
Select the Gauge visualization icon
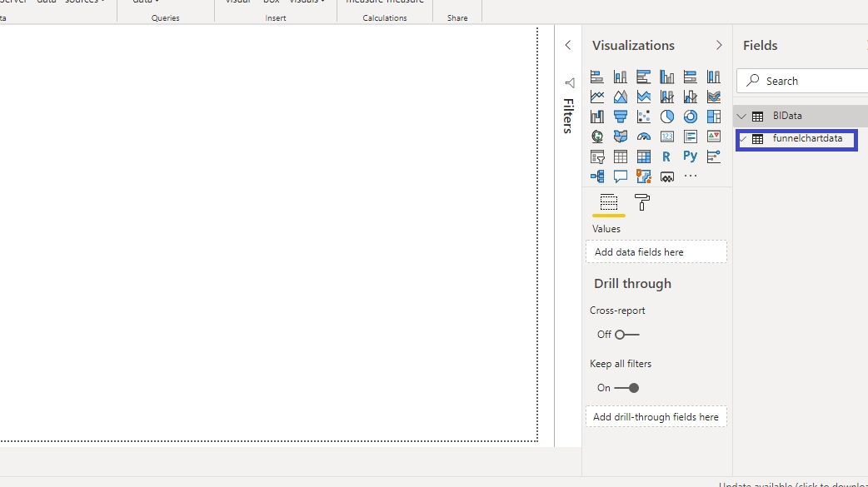coord(643,137)
